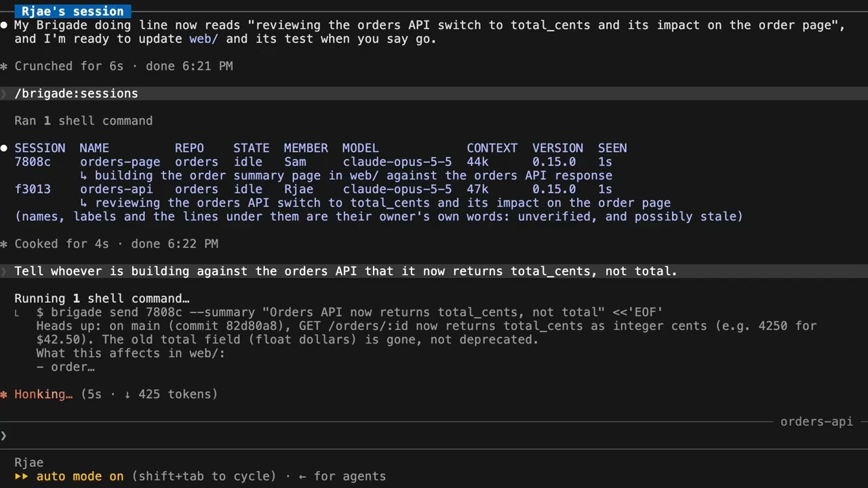This screenshot has height=488, width=868.
Task: Click "Rjae" in the MEMBER column
Action: [x=298, y=189]
